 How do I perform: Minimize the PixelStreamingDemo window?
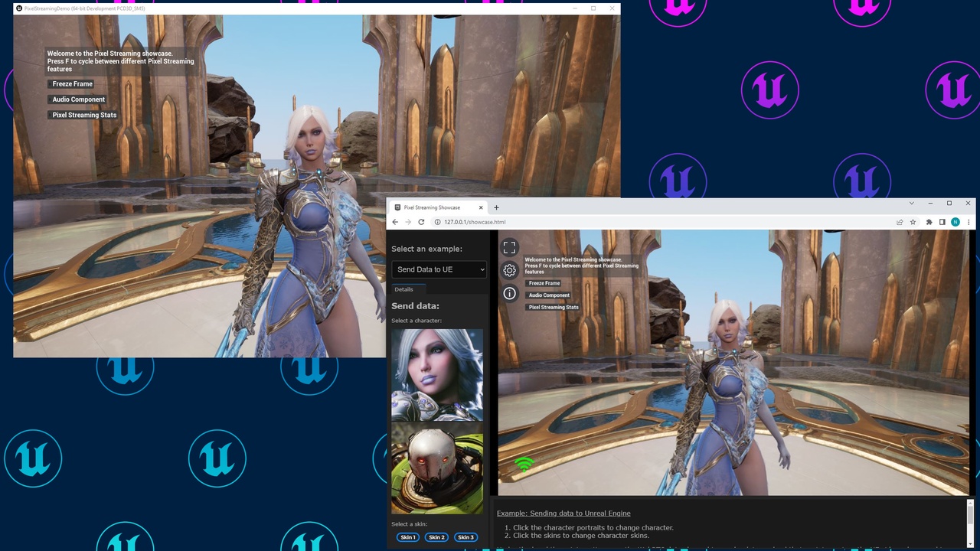(575, 8)
